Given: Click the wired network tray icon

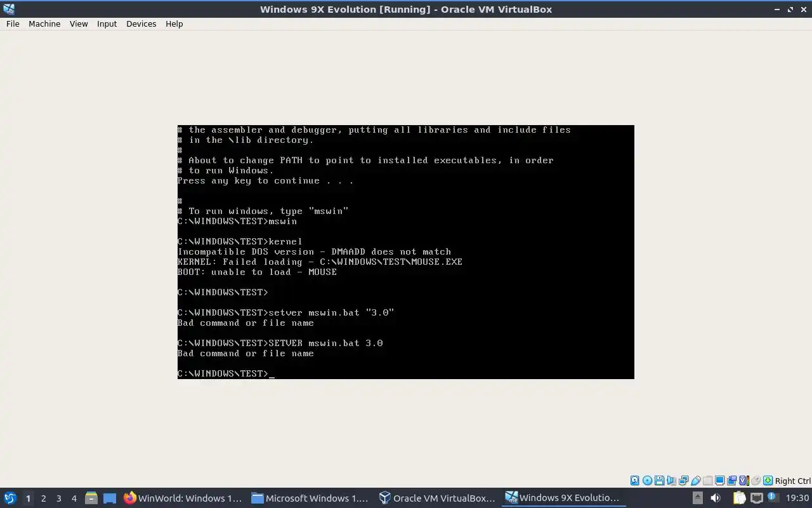Looking at the screenshot, I should [757, 498].
